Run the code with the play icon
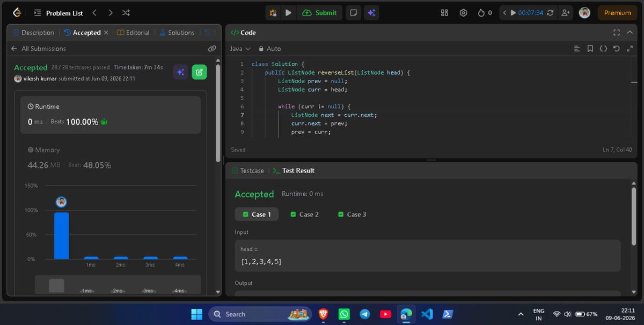Image resolution: width=644 pixels, height=325 pixels. [x=288, y=13]
